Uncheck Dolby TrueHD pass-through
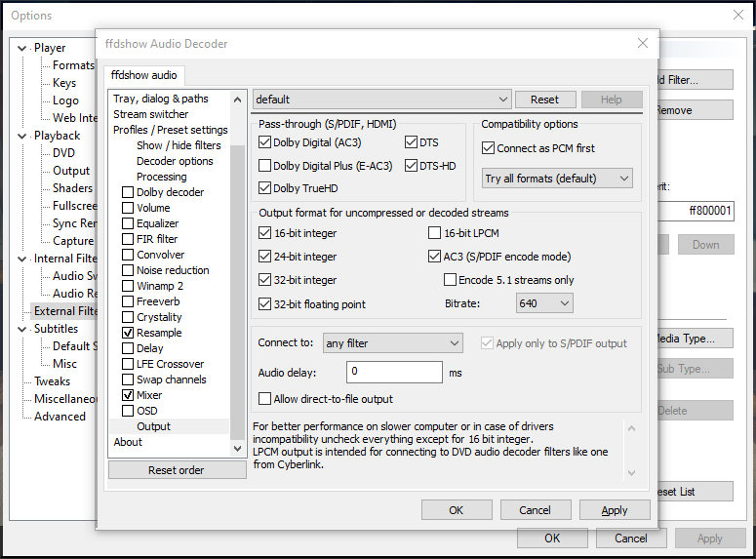 [x=264, y=188]
